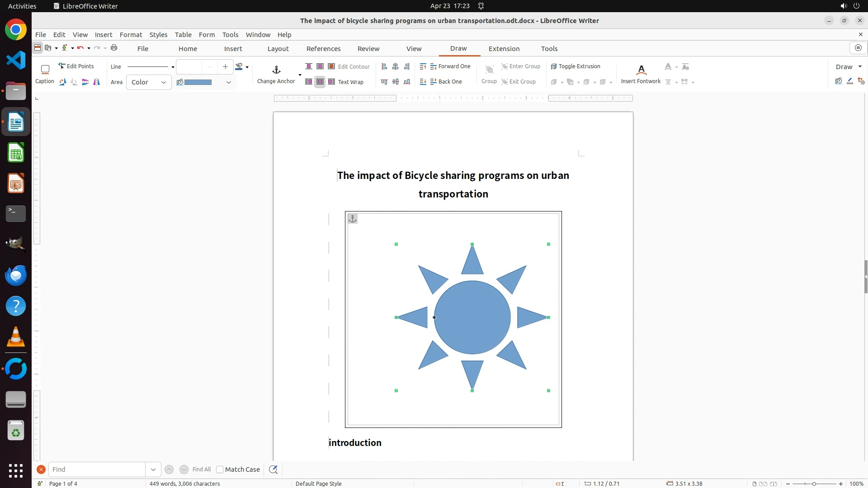Click the Toggle Extrusion button

575,66
